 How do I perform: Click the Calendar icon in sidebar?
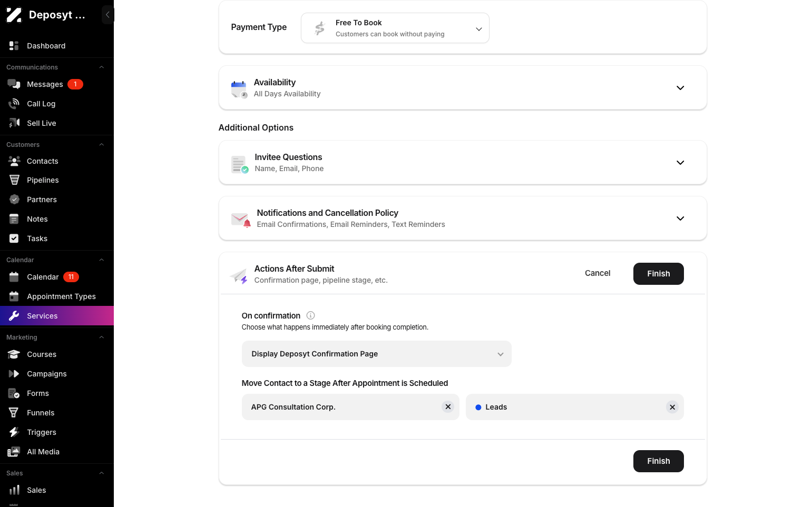click(14, 277)
